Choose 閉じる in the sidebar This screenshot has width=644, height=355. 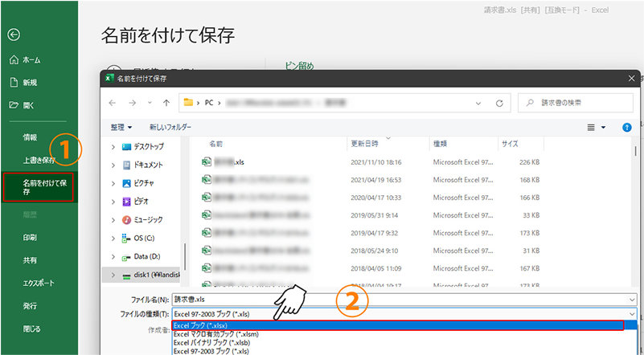pos(31,328)
